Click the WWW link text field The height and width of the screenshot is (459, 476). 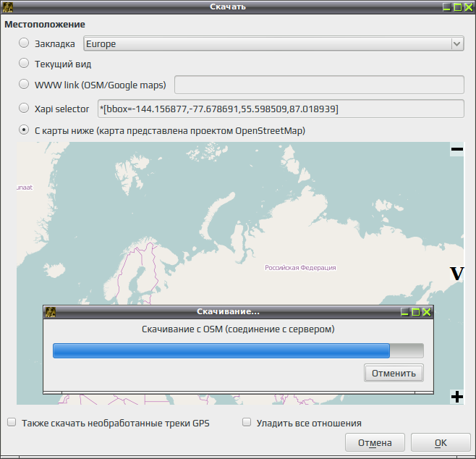(319, 85)
